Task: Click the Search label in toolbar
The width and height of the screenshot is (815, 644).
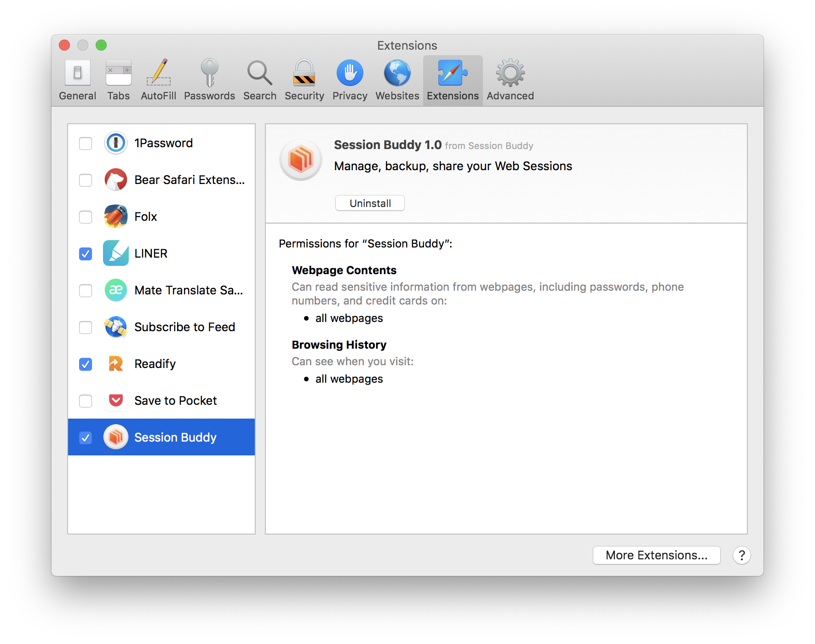Action: pos(260,96)
